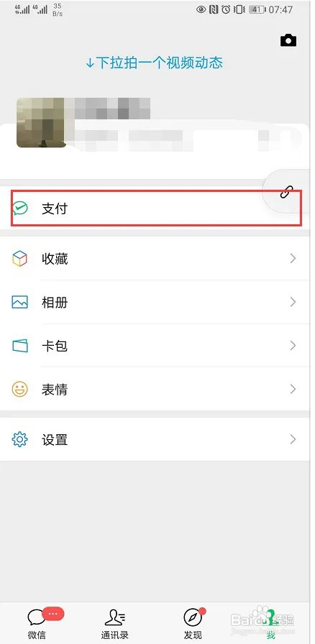The height and width of the screenshot is (644, 315).
Task: Expand 卡包 row via its chevron
Action: click(x=293, y=346)
